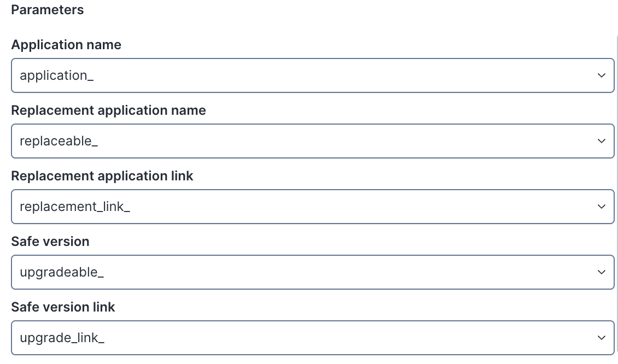Click the Parameters section heading

coord(48,10)
